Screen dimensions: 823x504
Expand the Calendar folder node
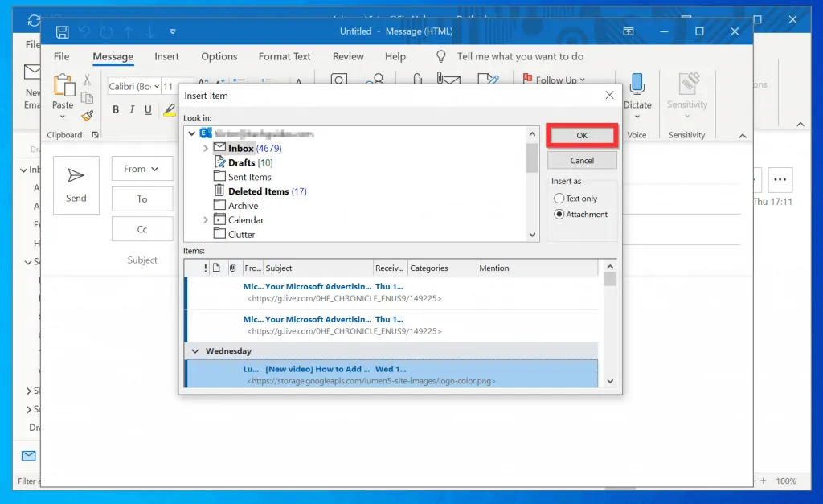[x=206, y=219]
